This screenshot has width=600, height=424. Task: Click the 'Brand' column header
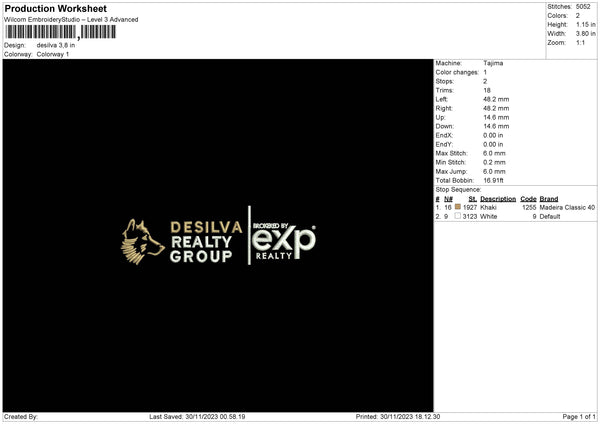click(549, 199)
